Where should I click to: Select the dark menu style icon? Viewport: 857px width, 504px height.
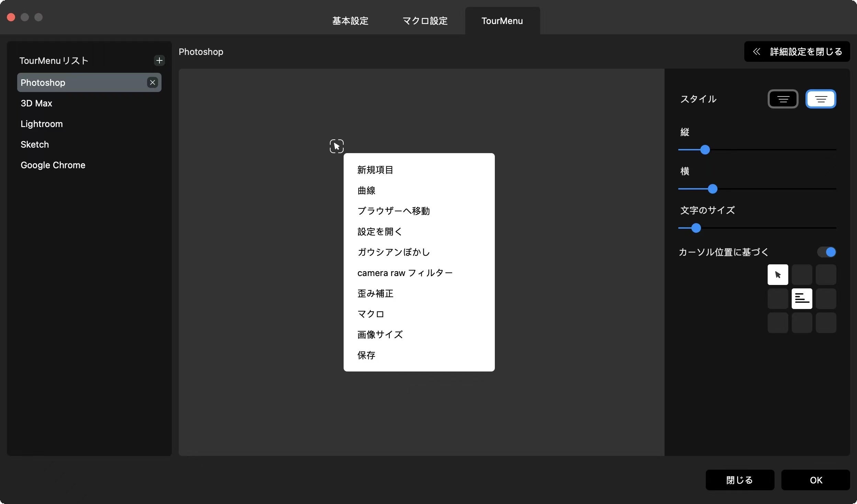click(783, 99)
